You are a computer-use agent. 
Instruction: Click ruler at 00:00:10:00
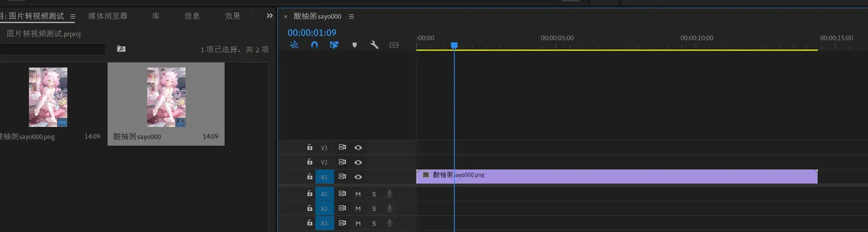(x=697, y=38)
